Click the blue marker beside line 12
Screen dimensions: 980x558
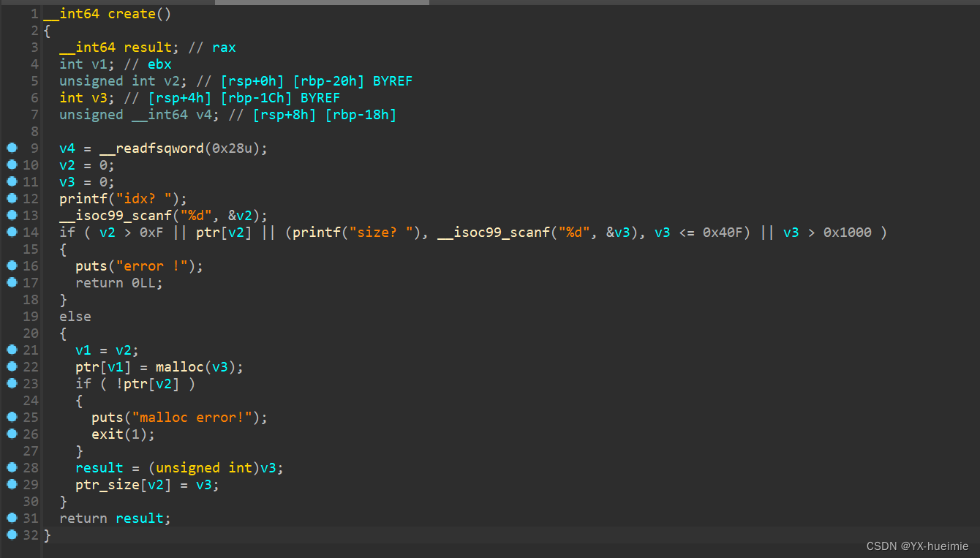(x=11, y=198)
